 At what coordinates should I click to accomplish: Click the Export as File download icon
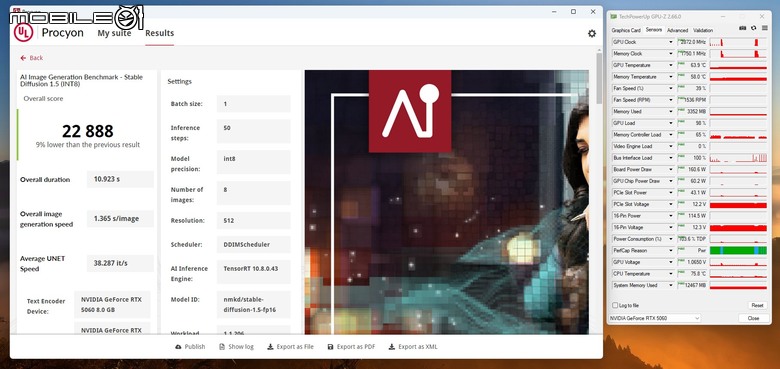pos(270,347)
